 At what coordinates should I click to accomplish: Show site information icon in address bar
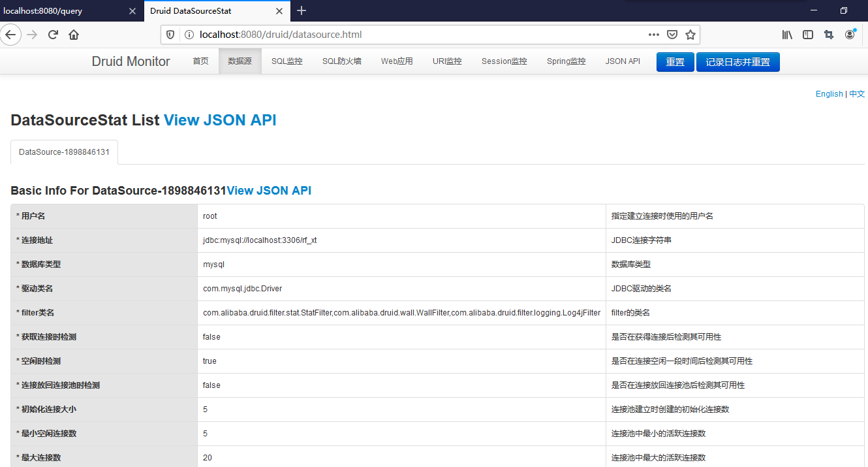pyautogui.click(x=189, y=35)
